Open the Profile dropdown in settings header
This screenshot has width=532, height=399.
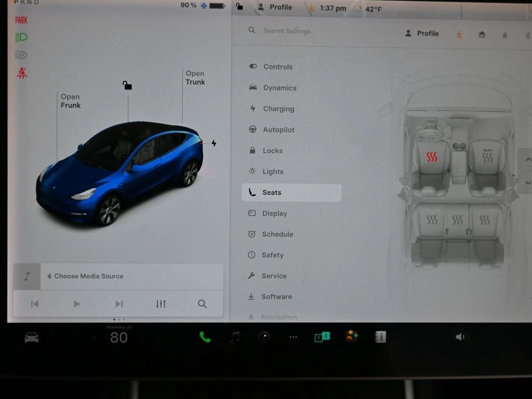click(x=421, y=34)
